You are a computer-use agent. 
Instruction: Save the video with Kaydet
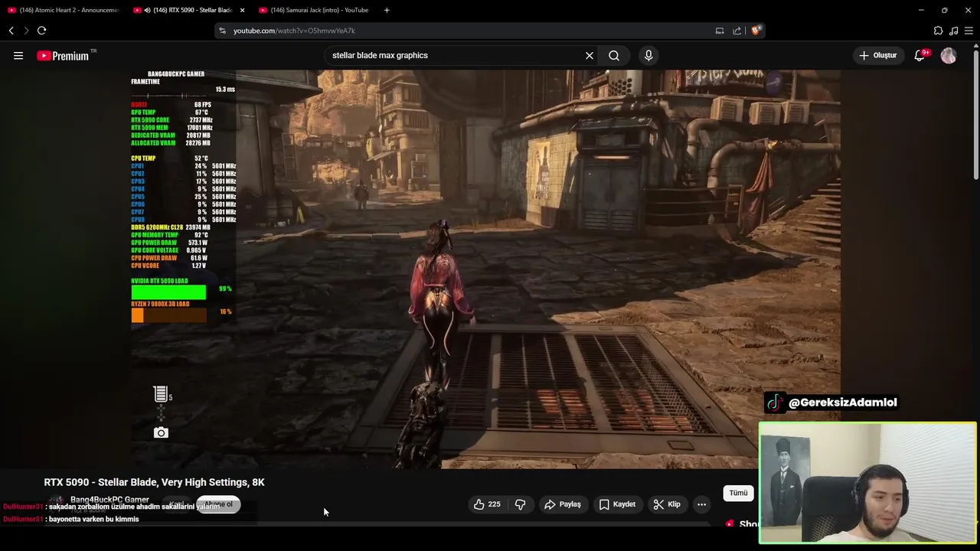(617, 504)
